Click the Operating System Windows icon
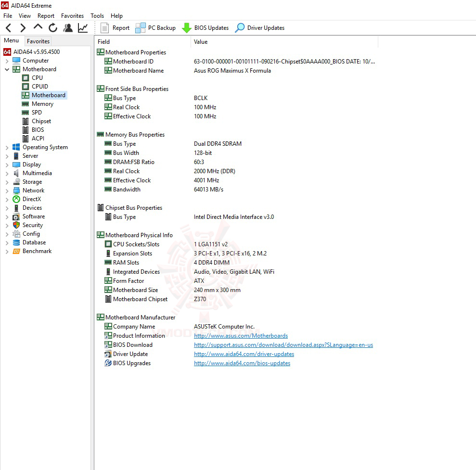This screenshot has width=476, height=470. [x=16, y=147]
